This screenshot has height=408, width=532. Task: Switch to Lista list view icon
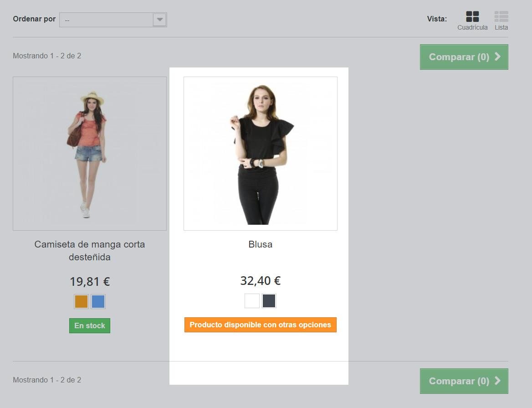pos(501,17)
